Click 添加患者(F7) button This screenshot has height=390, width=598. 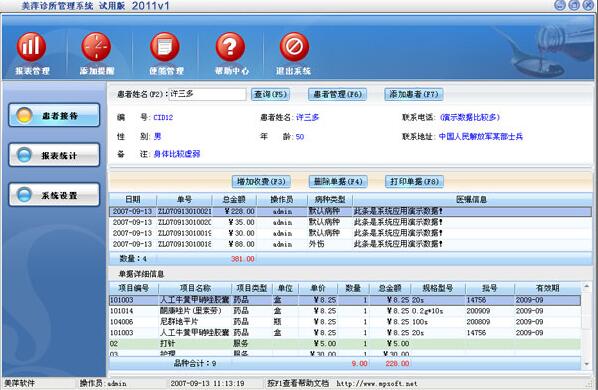pos(414,94)
